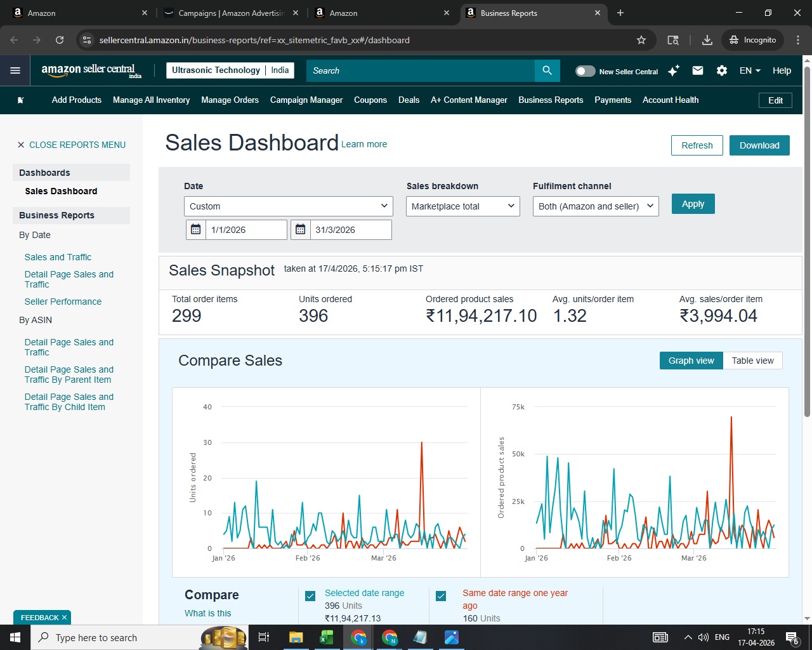Open the Sales and Traffic report link

(58, 257)
